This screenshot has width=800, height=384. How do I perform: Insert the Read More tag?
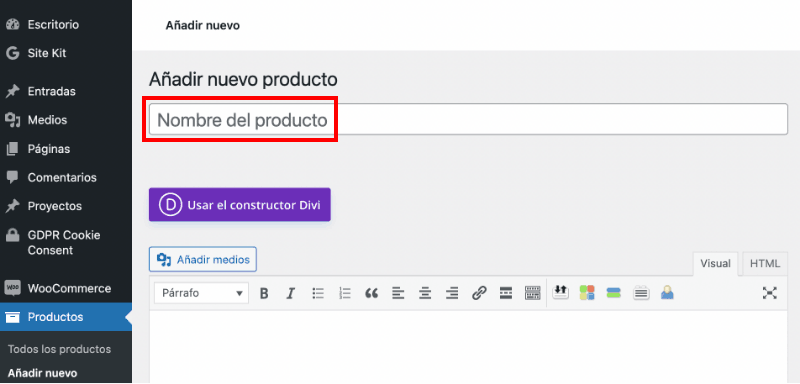tap(506, 293)
